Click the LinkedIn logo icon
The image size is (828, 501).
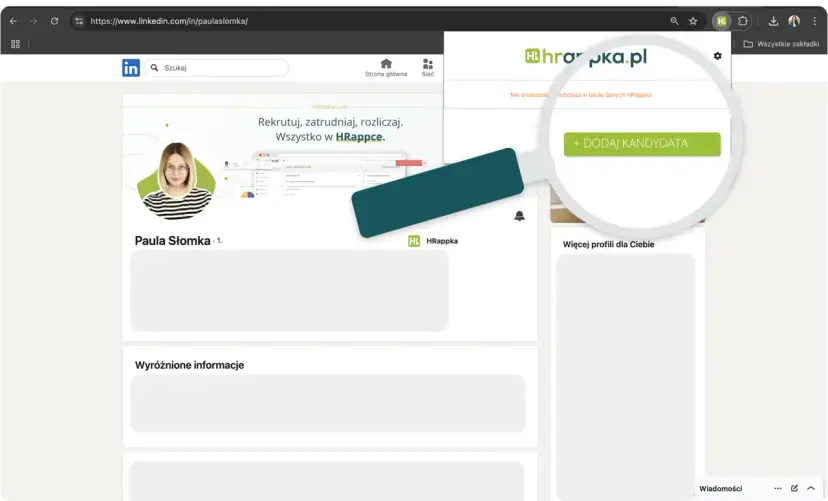coord(131,68)
